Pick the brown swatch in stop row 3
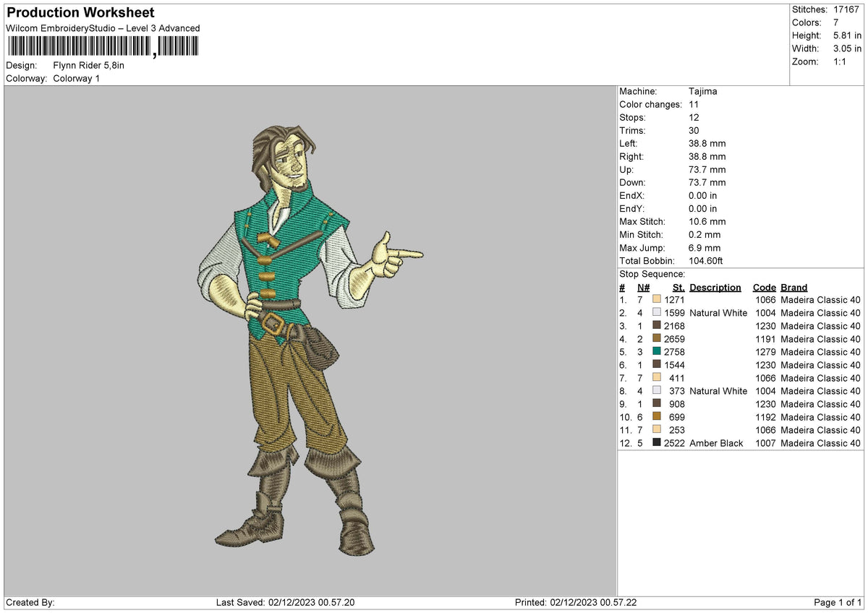This screenshot has width=868, height=613. click(657, 326)
